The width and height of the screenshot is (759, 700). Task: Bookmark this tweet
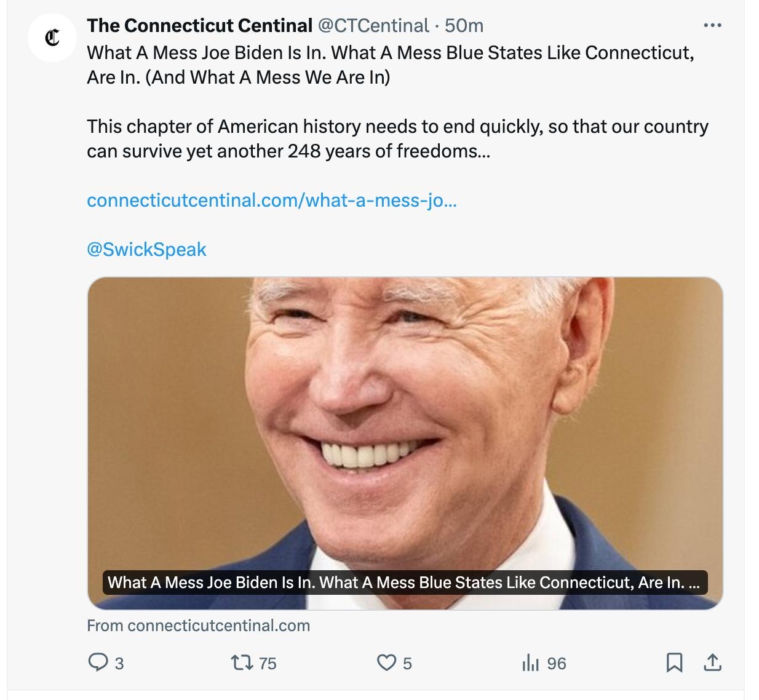(x=674, y=662)
